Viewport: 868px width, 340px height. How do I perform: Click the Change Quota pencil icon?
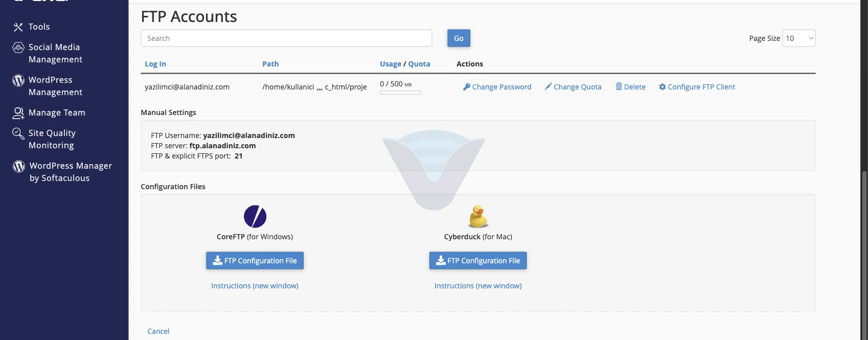tap(548, 86)
